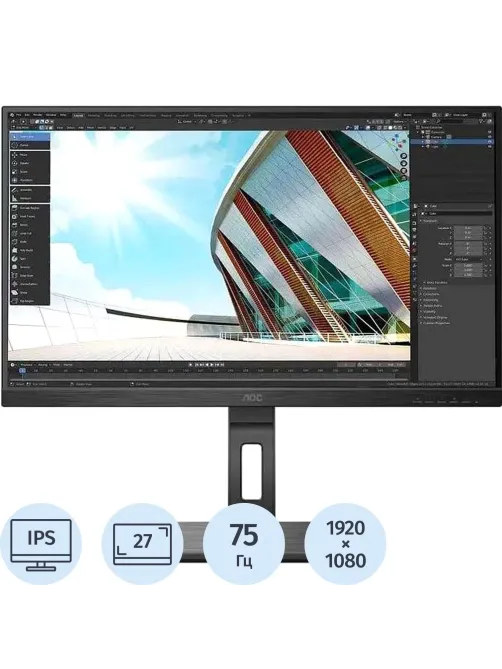The image size is (502, 669).
Task: Click the Scale X value field
Action: click(x=468, y=265)
